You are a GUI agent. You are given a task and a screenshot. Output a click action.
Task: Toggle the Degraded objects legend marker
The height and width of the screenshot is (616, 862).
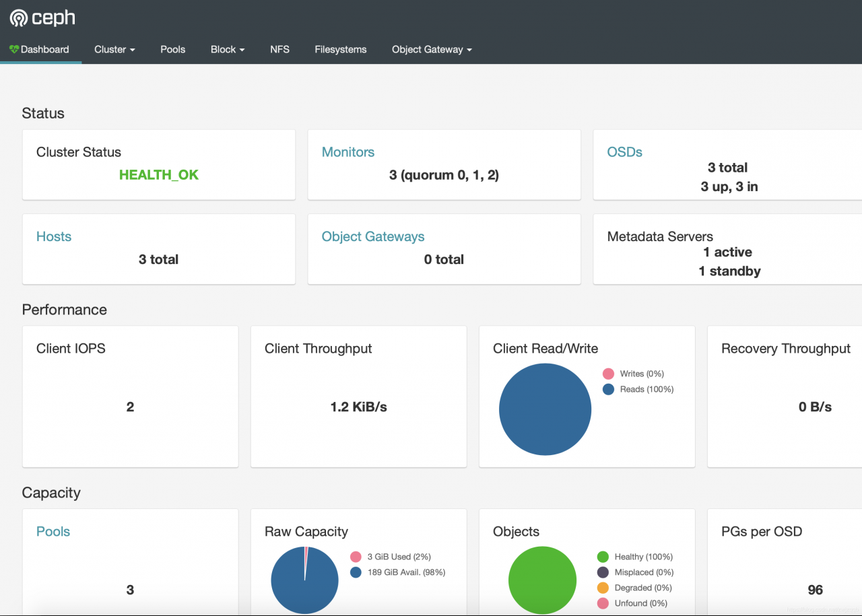pos(603,588)
